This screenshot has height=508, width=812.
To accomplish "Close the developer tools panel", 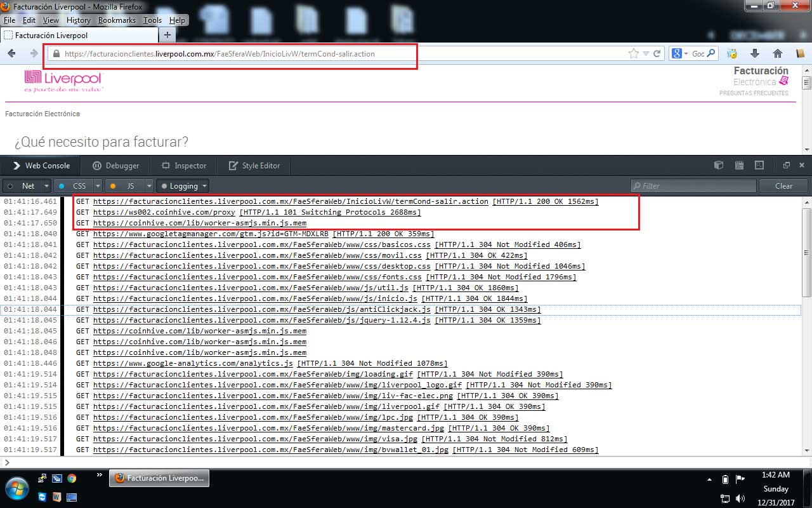I will point(802,165).
